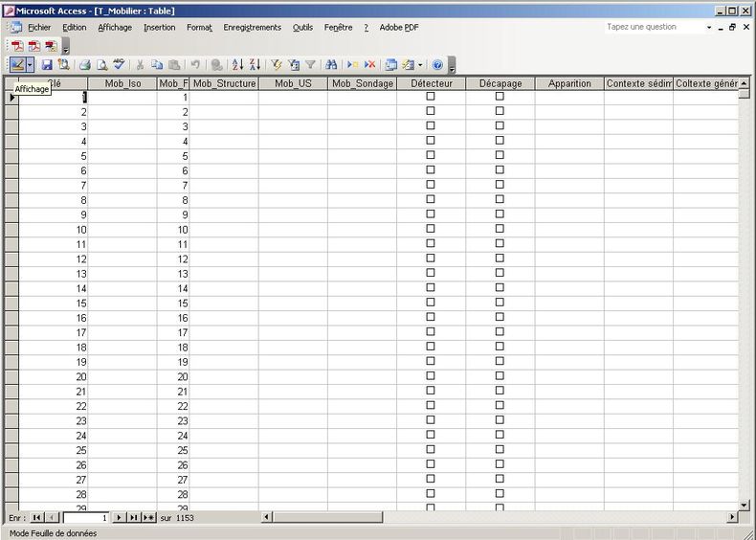This screenshot has width=756, height=540.
Task: Click vertical scrollbar down arrow
Action: point(744,506)
